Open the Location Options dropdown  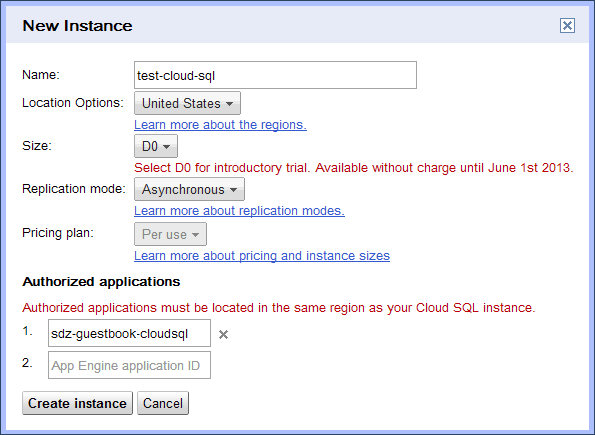(187, 103)
